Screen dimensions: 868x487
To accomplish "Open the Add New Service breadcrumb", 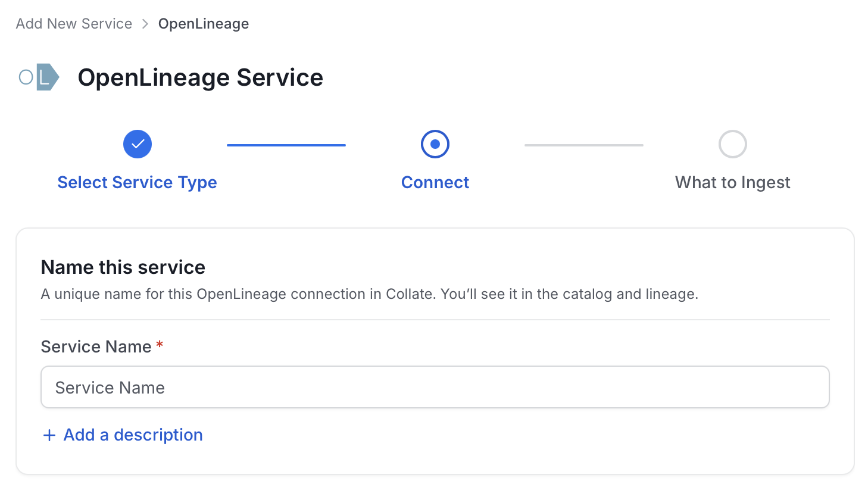I will pyautogui.click(x=74, y=24).
